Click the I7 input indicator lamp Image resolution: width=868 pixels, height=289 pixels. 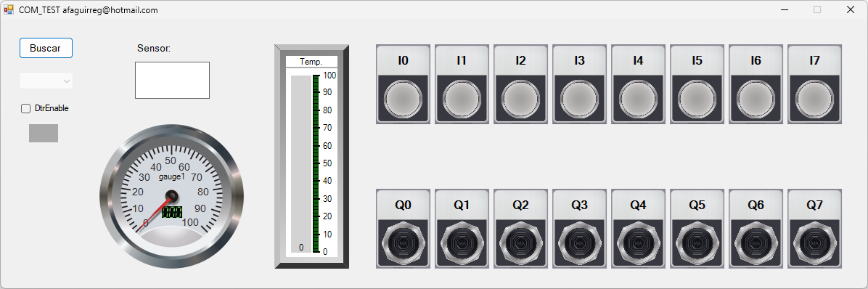(x=814, y=99)
